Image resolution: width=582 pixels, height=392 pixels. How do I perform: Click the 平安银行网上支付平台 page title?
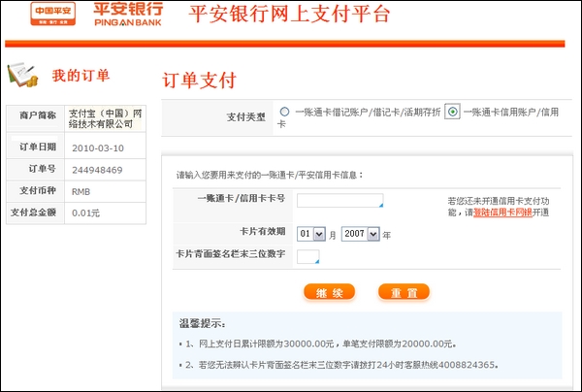click(x=289, y=15)
